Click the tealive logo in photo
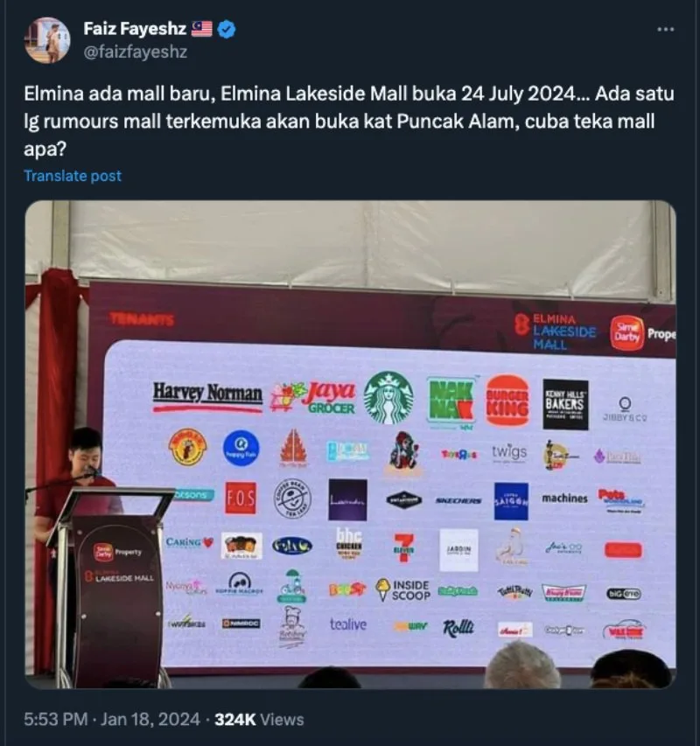This screenshot has width=700, height=746. tap(348, 624)
